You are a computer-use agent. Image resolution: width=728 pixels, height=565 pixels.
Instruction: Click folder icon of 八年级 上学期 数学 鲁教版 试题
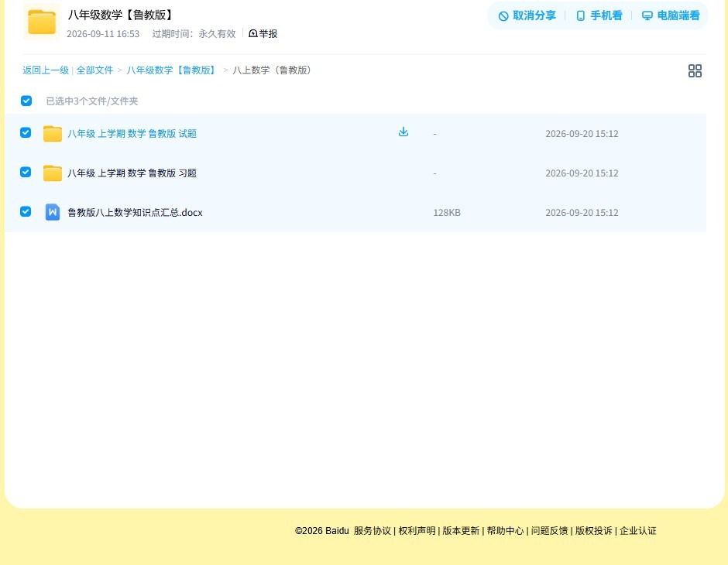[x=53, y=134]
